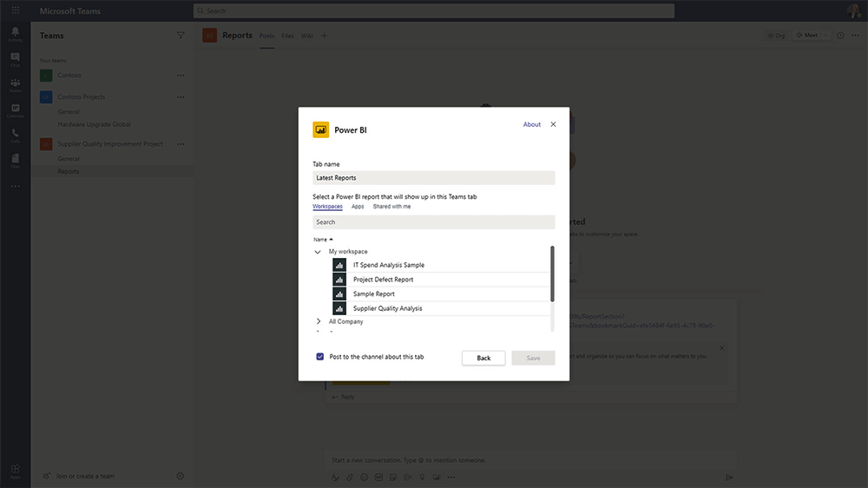Expand the All Company workspace

[x=319, y=321]
